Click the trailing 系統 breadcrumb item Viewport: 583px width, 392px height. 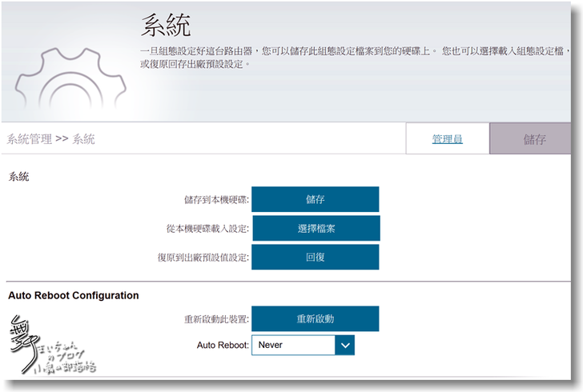[x=84, y=139]
